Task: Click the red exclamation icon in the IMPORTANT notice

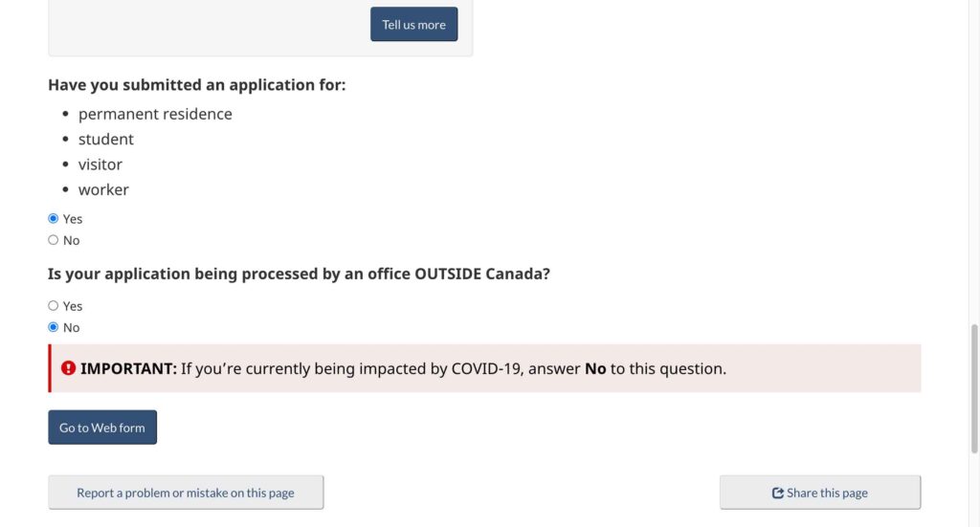Action: click(68, 368)
